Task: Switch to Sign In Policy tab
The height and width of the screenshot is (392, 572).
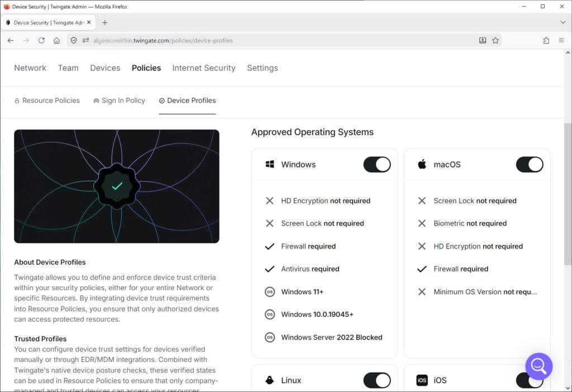Action: (120, 101)
